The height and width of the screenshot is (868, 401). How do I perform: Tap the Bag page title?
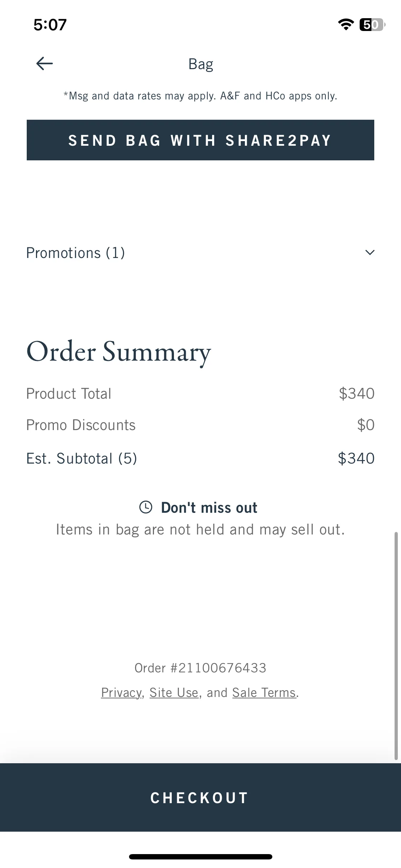pyautogui.click(x=201, y=64)
